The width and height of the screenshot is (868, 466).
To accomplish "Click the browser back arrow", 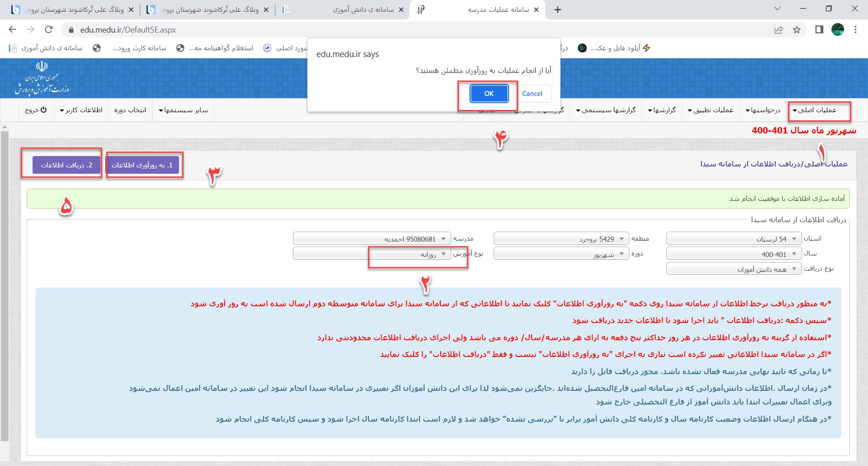I will (x=12, y=30).
